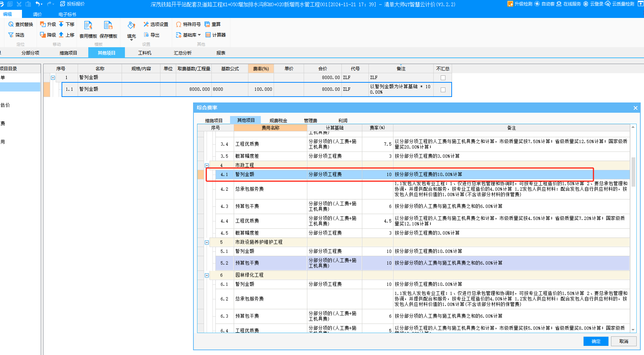The width and height of the screenshot is (644, 355).
Task: Select 利润 tab in dialog
Action: [x=343, y=120]
